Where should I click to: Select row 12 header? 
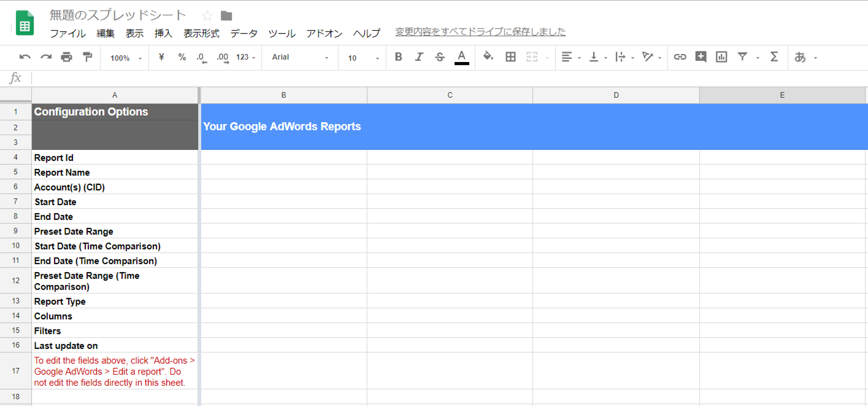(x=16, y=280)
